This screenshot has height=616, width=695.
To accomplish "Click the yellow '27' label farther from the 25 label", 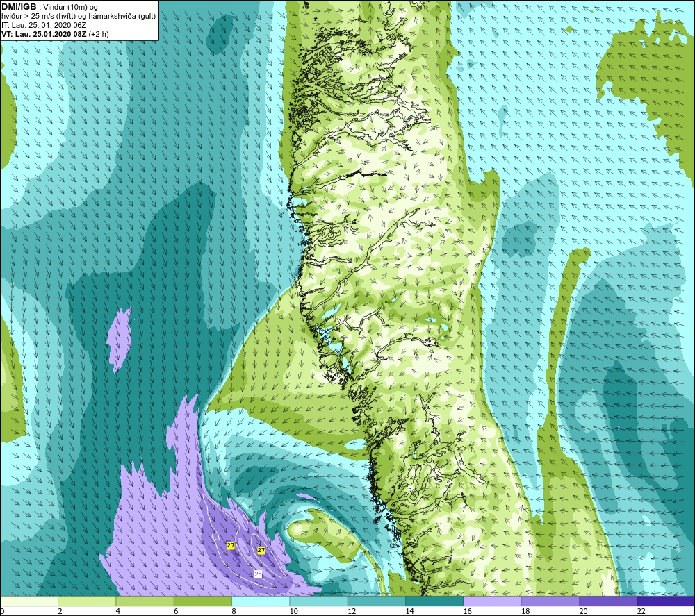I will point(231,546).
